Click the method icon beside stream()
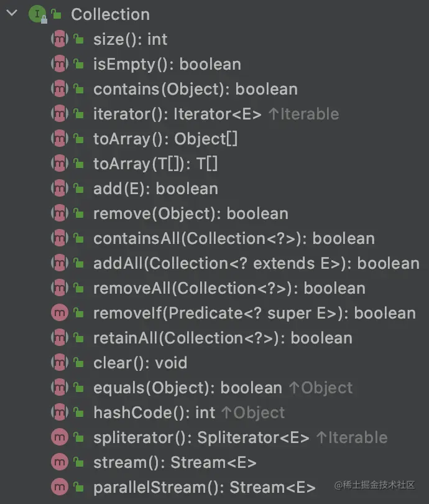The width and height of the screenshot is (429, 504). click(59, 462)
